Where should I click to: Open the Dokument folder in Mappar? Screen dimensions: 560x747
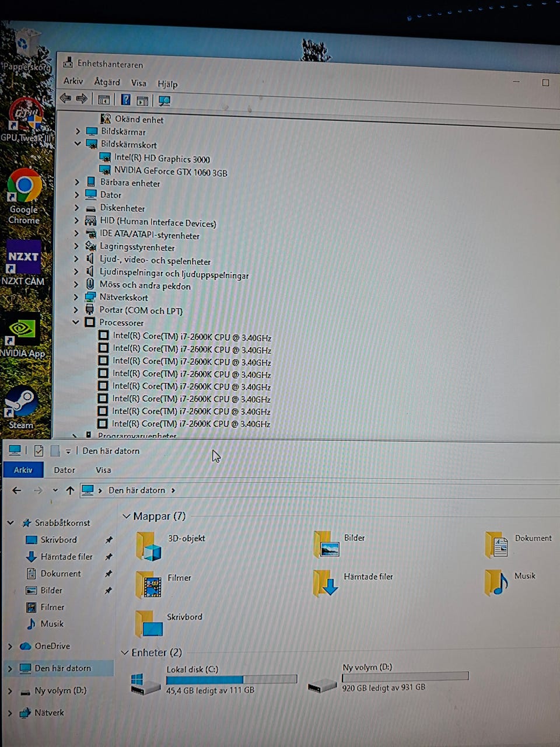(518, 544)
